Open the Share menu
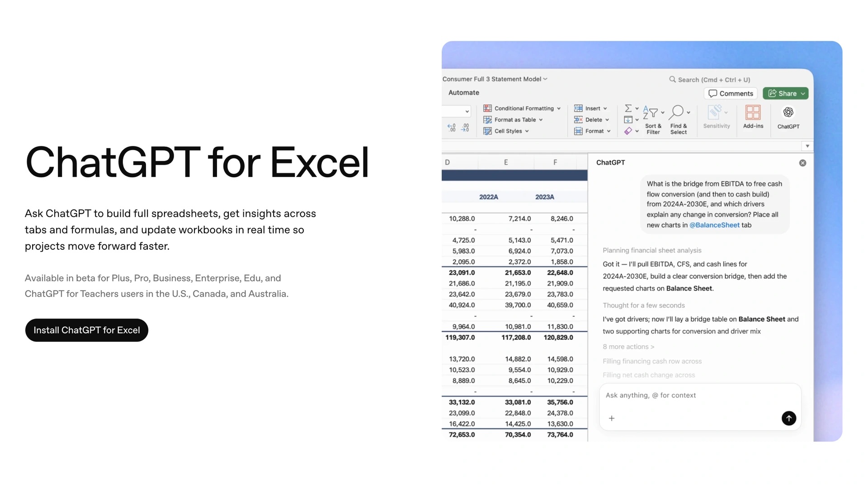The height and width of the screenshot is (488, 868). (x=785, y=93)
